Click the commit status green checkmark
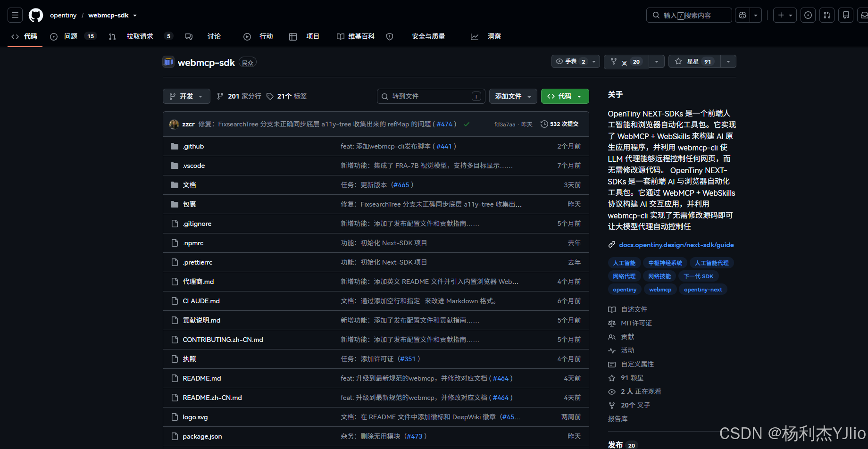 (x=467, y=125)
